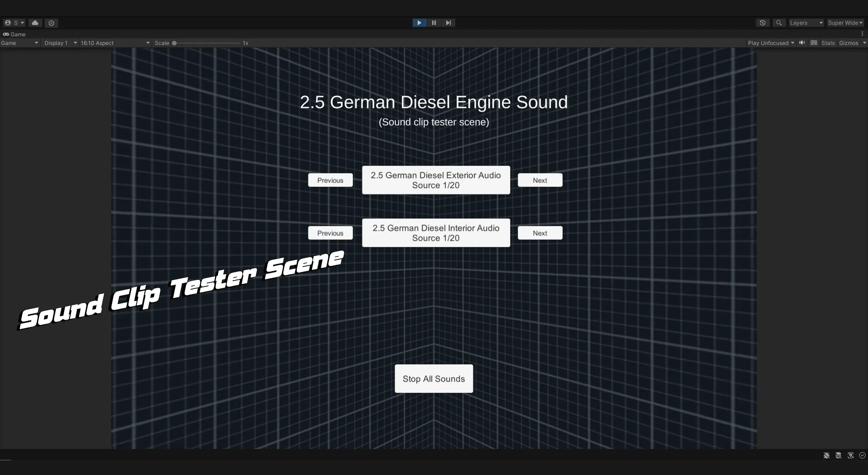Image resolution: width=868 pixels, height=475 pixels.
Task: Open the undo history clock icon
Action: coord(762,23)
